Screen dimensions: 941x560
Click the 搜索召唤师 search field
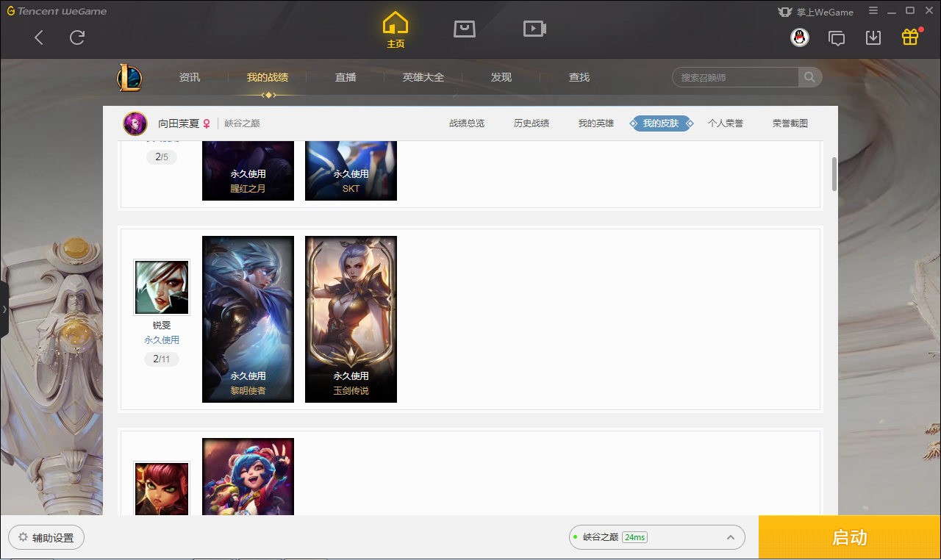[x=736, y=77]
